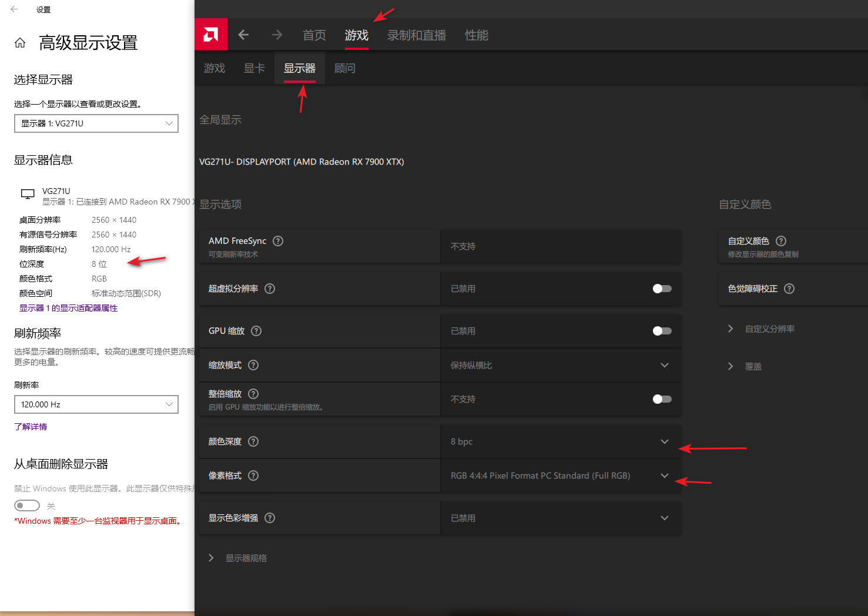Open the 120.000 Hz refresh rate combo box

(x=96, y=404)
